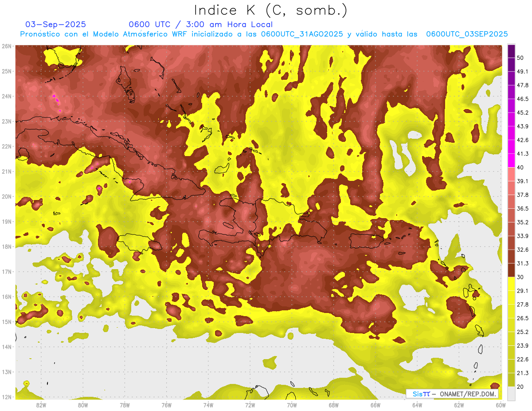Select colorbar label "27.8"
Image resolution: width=532 pixels, height=411 pixels.
pos(522,305)
